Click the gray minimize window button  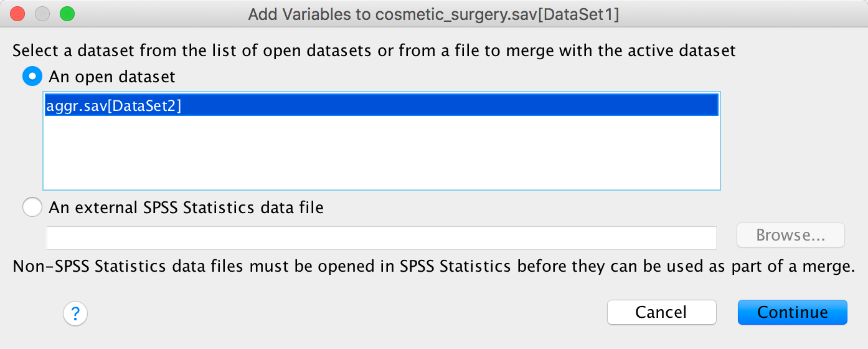click(x=42, y=13)
